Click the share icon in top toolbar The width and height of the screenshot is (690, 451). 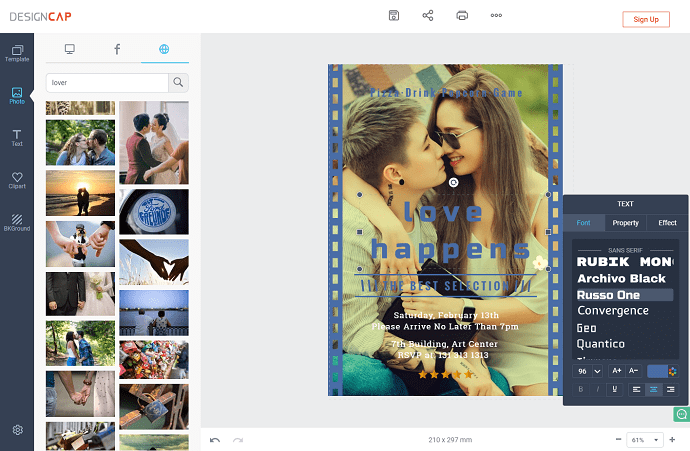(428, 16)
